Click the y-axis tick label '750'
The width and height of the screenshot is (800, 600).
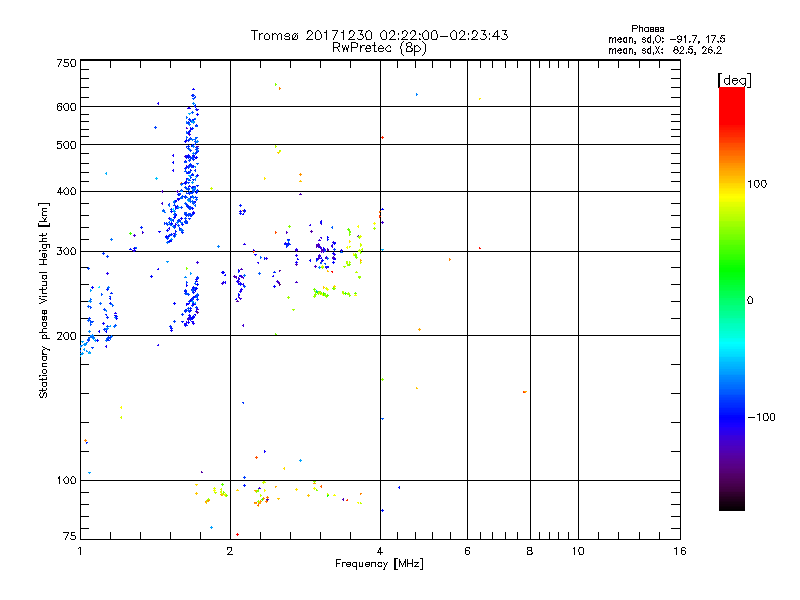66,63
